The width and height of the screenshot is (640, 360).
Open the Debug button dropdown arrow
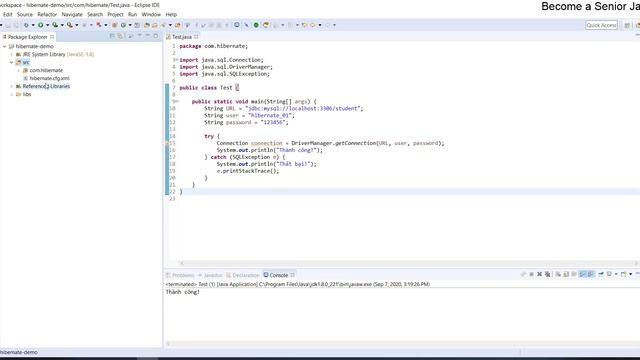(x=33, y=25)
